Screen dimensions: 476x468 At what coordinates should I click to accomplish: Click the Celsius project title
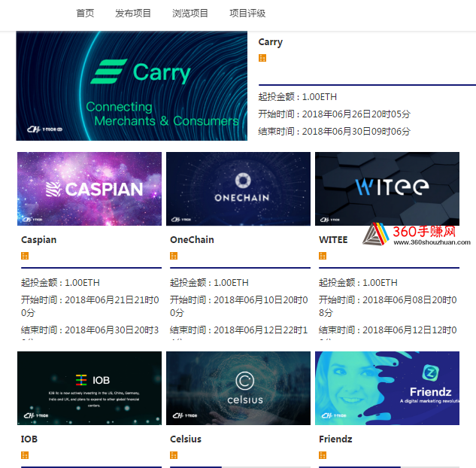coord(186,439)
